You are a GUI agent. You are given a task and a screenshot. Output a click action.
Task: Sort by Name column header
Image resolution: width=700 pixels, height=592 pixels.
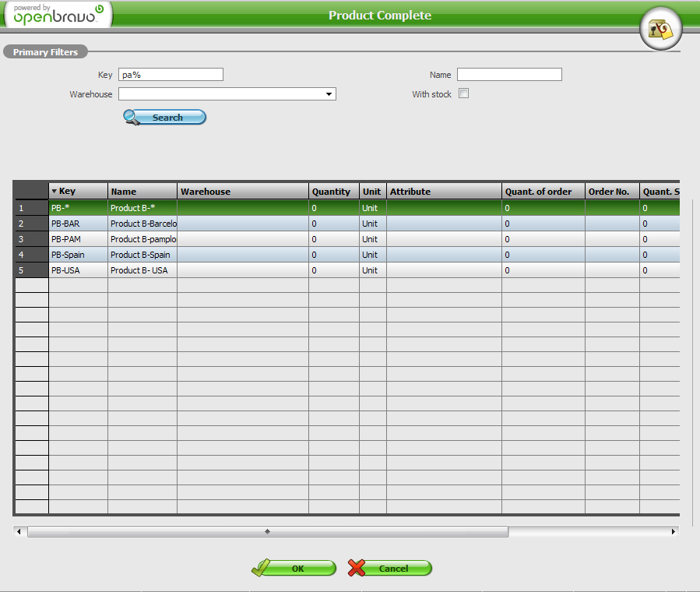(x=142, y=191)
